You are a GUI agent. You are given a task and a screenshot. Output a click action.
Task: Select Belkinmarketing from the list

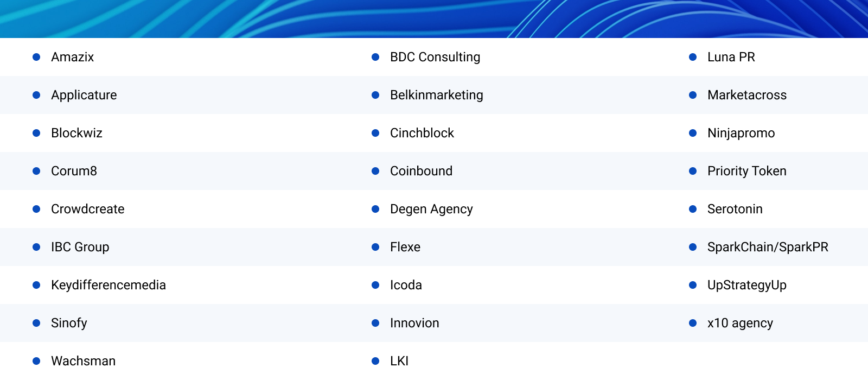[436, 95]
